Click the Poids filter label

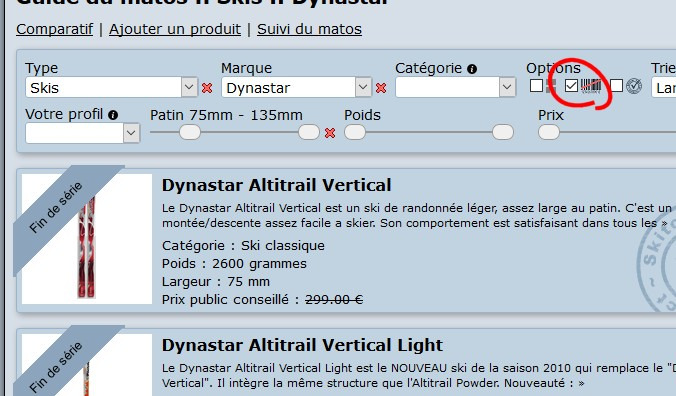click(362, 115)
